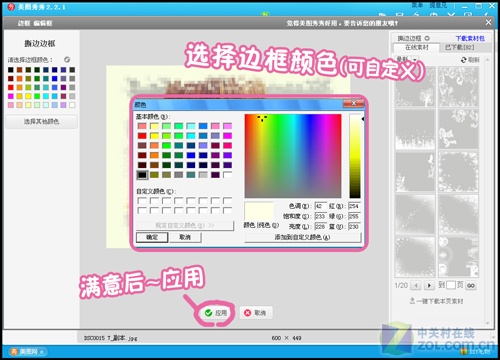
Task: Click 添加到自定义颜色 add to custom colors
Action: [303, 237]
